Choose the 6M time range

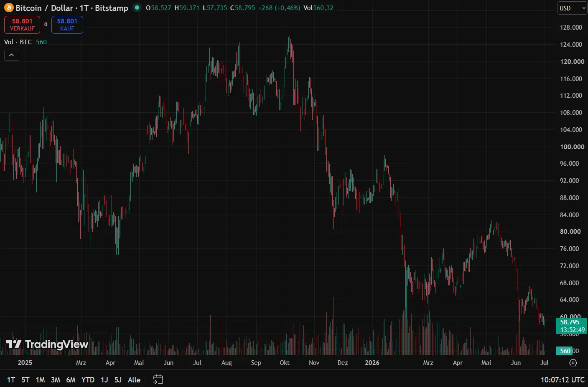71,379
